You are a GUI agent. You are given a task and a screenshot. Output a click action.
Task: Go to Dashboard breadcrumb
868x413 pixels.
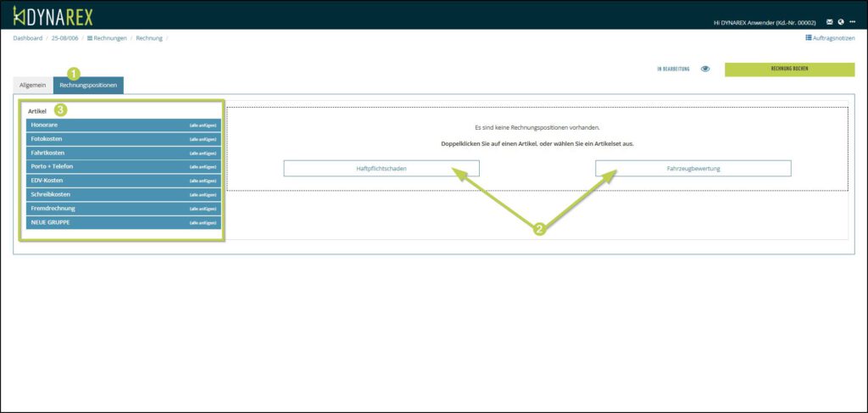pyautogui.click(x=27, y=38)
